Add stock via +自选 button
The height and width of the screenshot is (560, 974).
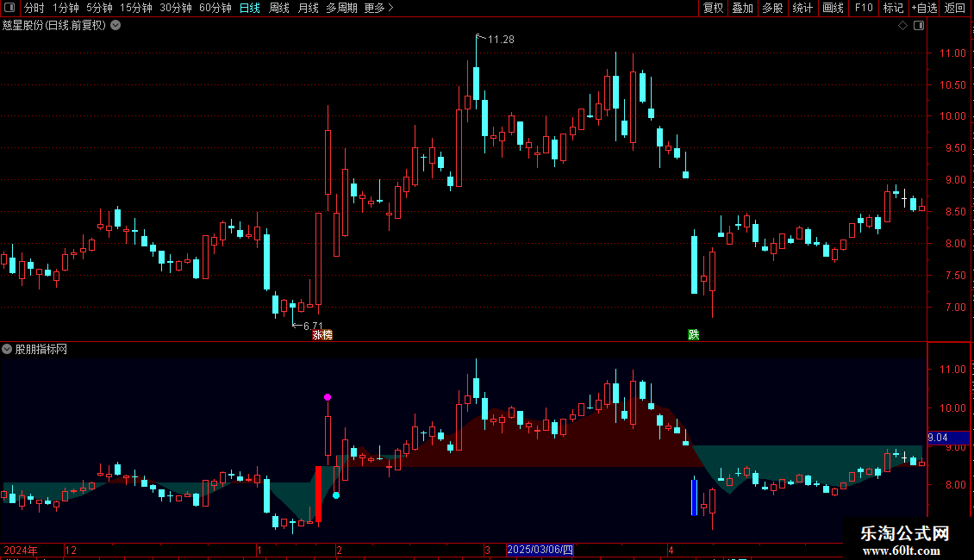[x=924, y=8]
